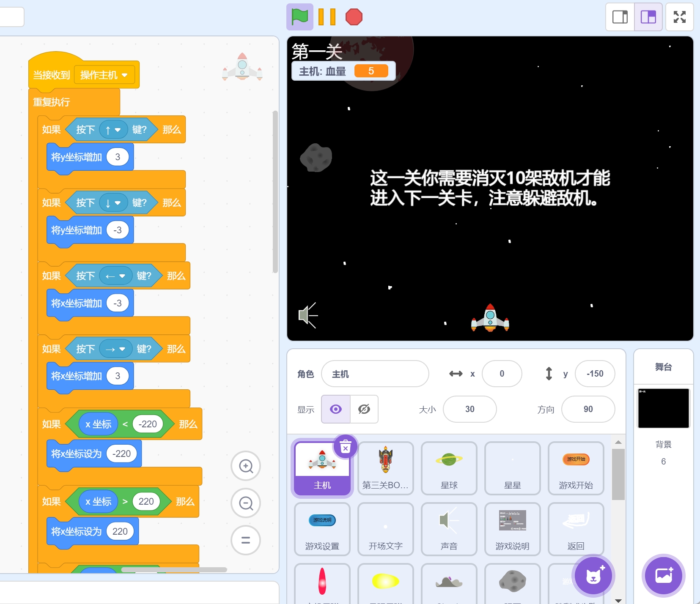Zoom in on the code area
This screenshot has height=604, width=700.
[x=245, y=466]
